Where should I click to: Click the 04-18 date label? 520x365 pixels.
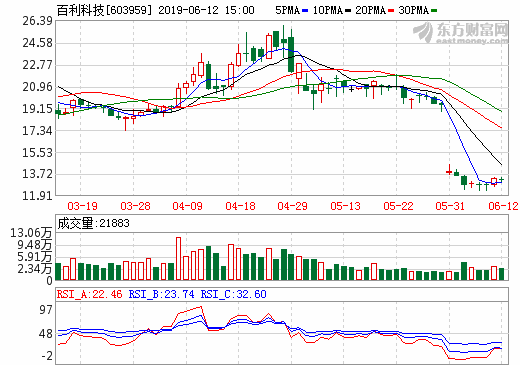240,206
